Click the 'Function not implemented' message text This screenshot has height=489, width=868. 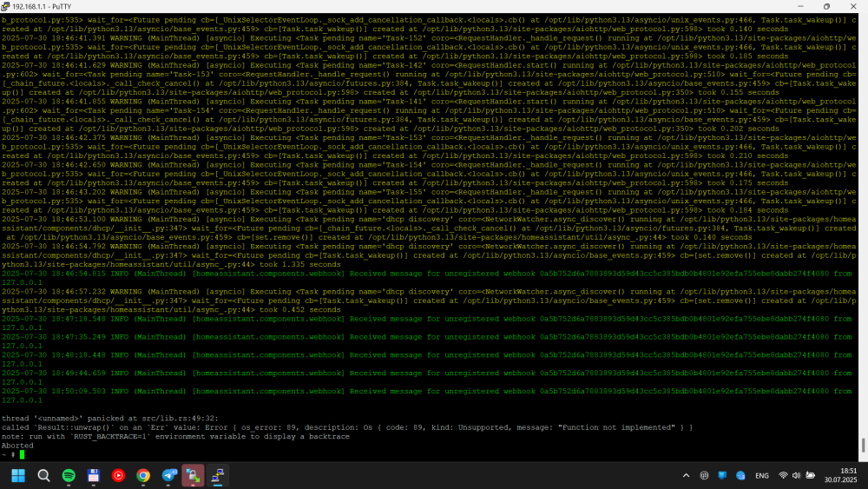point(615,427)
